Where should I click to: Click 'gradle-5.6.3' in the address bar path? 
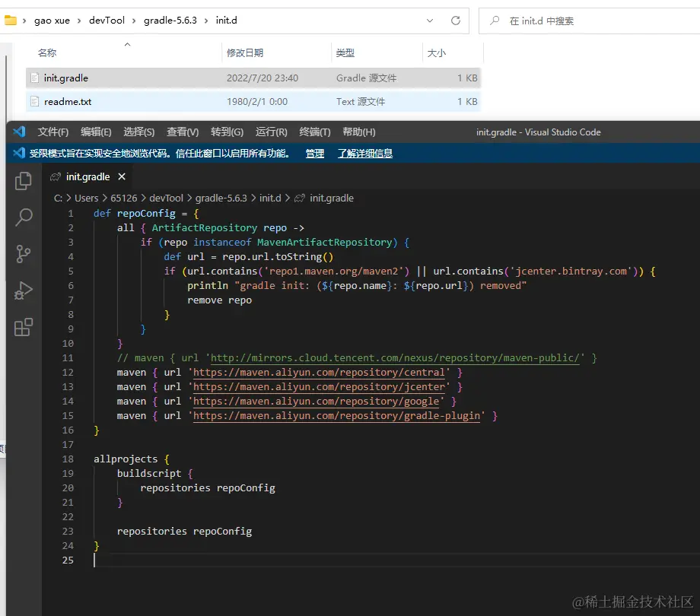tap(170, 21)
